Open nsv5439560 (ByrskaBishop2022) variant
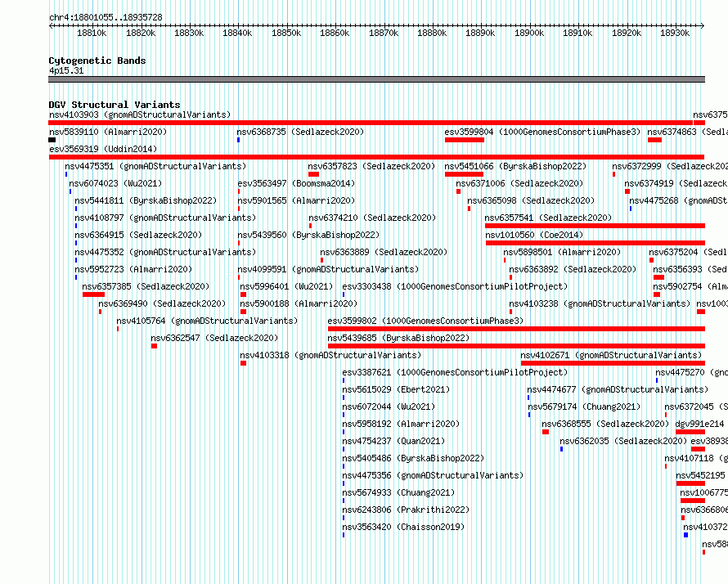The height and width of the screenshot is (584, 728). (308, 235)
